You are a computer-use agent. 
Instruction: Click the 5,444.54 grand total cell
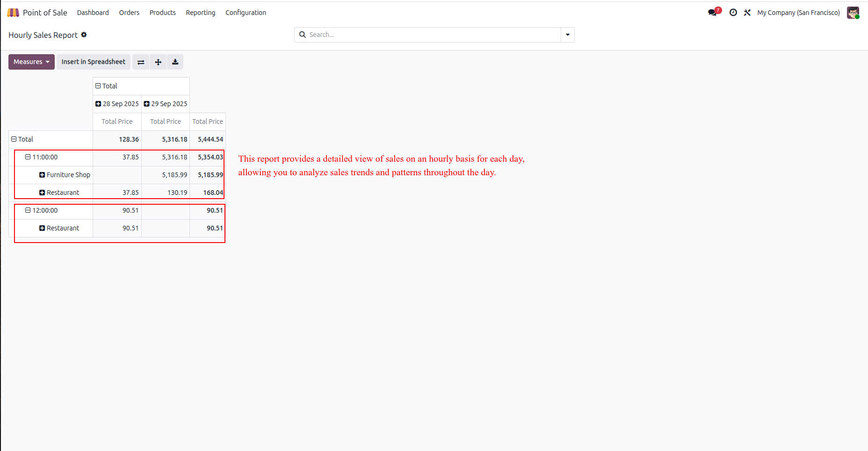click(208, 139)
